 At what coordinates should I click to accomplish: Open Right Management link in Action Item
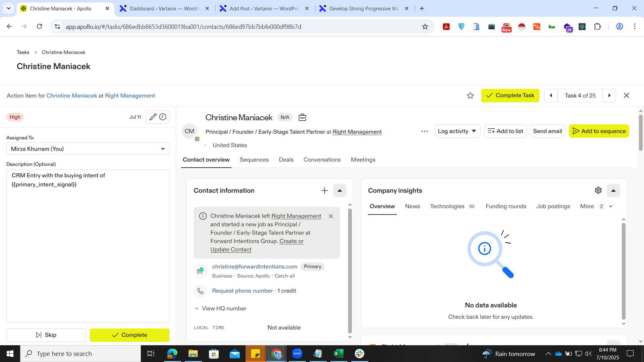130,96
